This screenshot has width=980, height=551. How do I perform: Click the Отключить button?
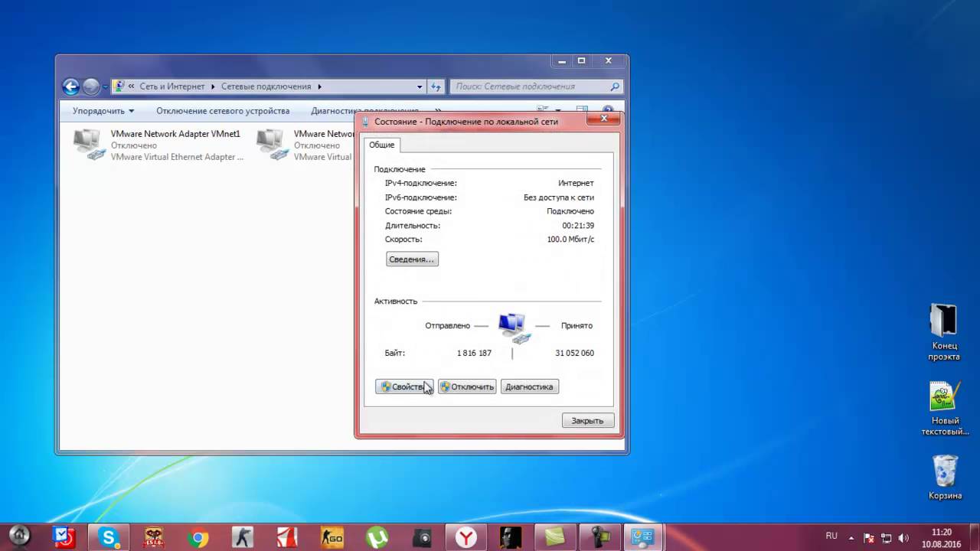(467, 387)
